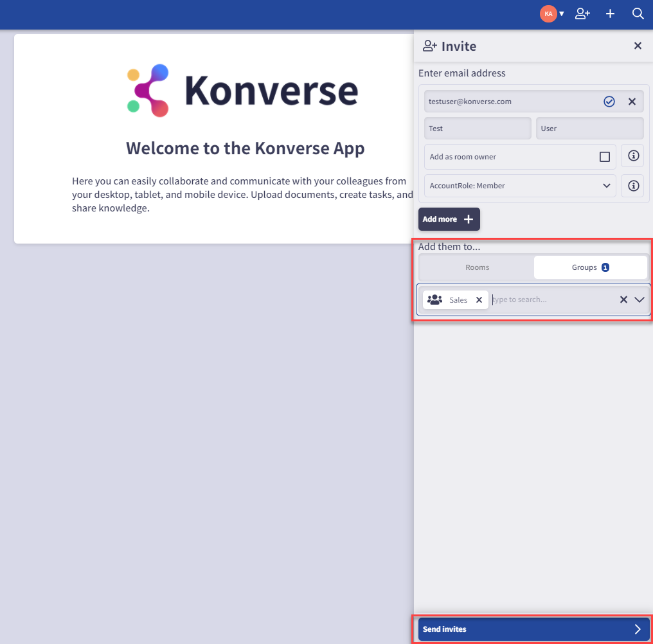The height and width of the screenshot is (644, 653).
Task: Click the last name field containing User
Action: point(589,129)
